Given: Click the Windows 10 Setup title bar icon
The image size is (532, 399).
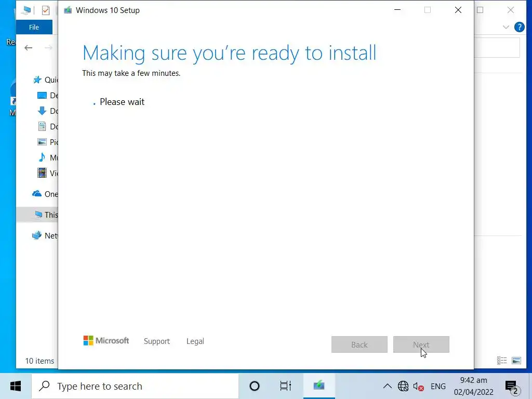Looking at the screenshot, I should [68, 10].
